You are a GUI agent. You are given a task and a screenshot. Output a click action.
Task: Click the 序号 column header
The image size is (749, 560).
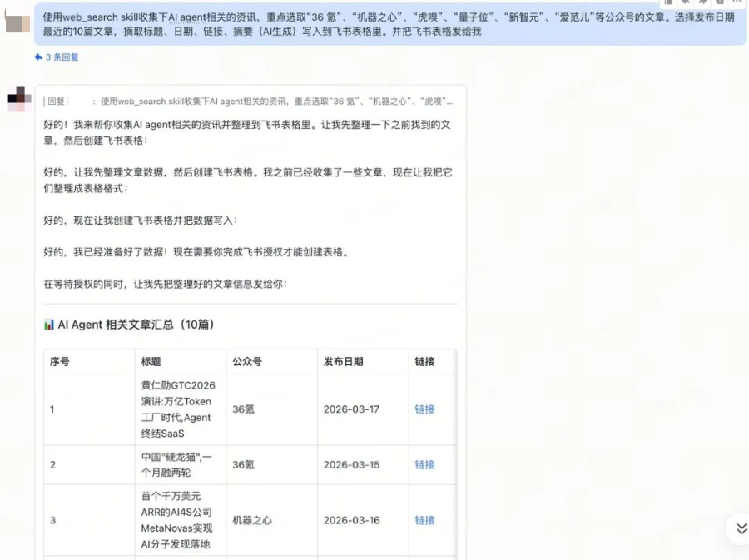pyautogui.click(x=89, y=361)
